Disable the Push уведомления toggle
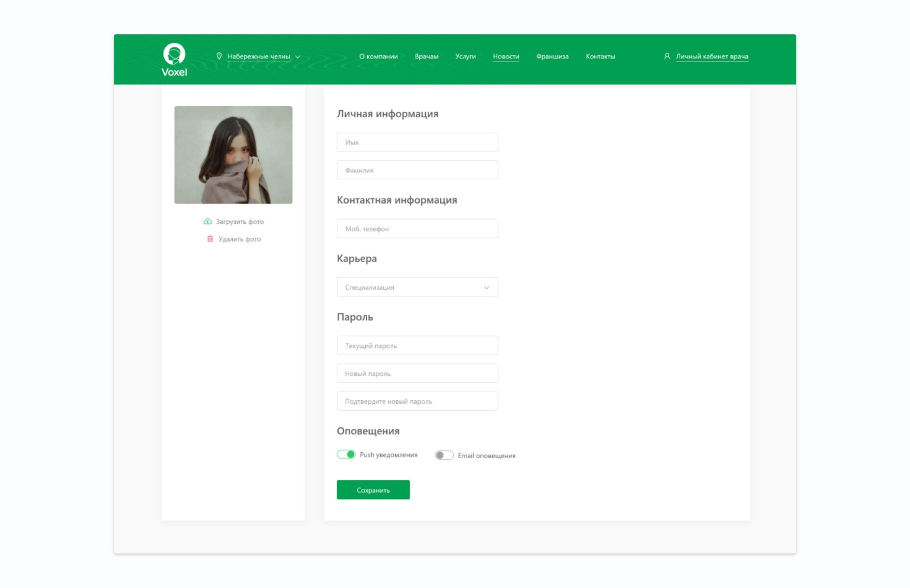The width and height of the screenshot is (910, 588). [346, 454]
